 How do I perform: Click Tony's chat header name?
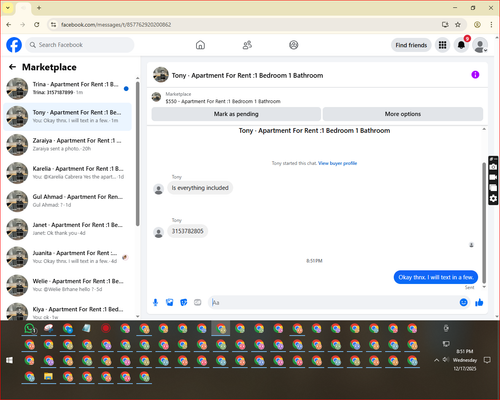pos(247,75)
